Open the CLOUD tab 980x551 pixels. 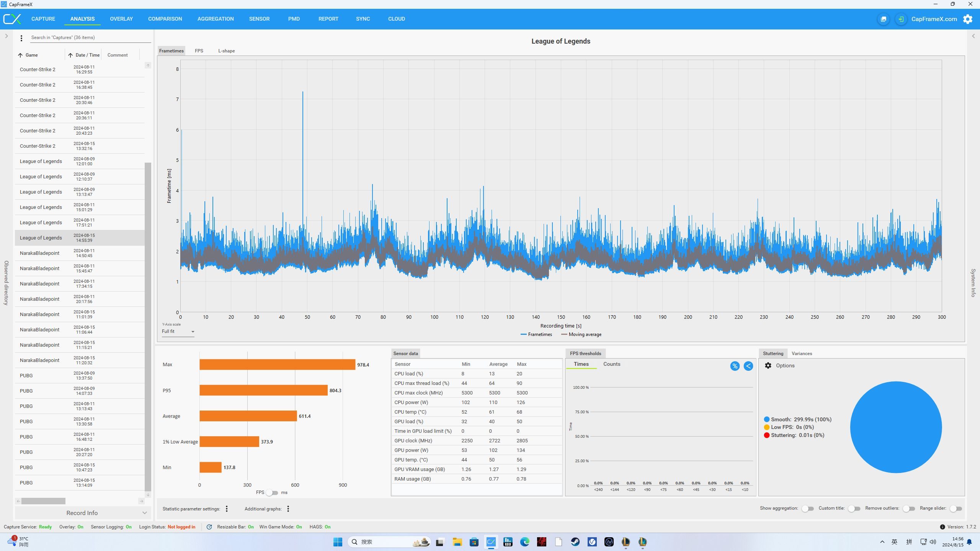[x=397, y=19]
